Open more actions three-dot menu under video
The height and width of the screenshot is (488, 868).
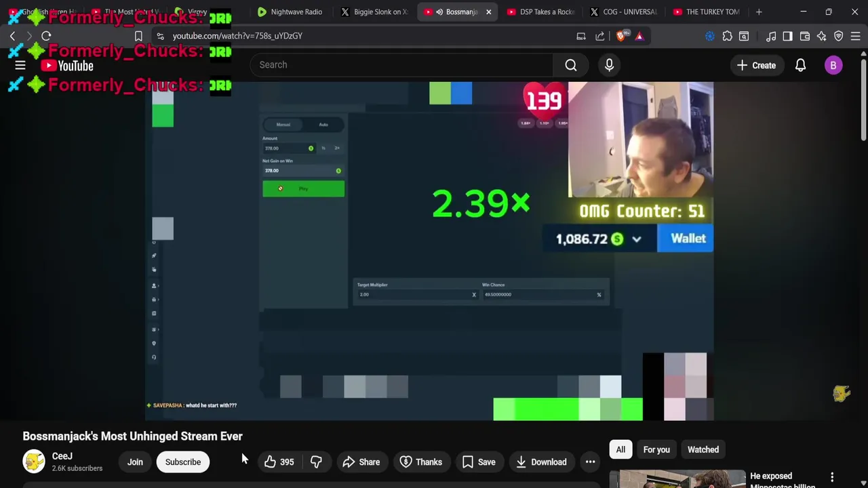click(x=591, y=462)
